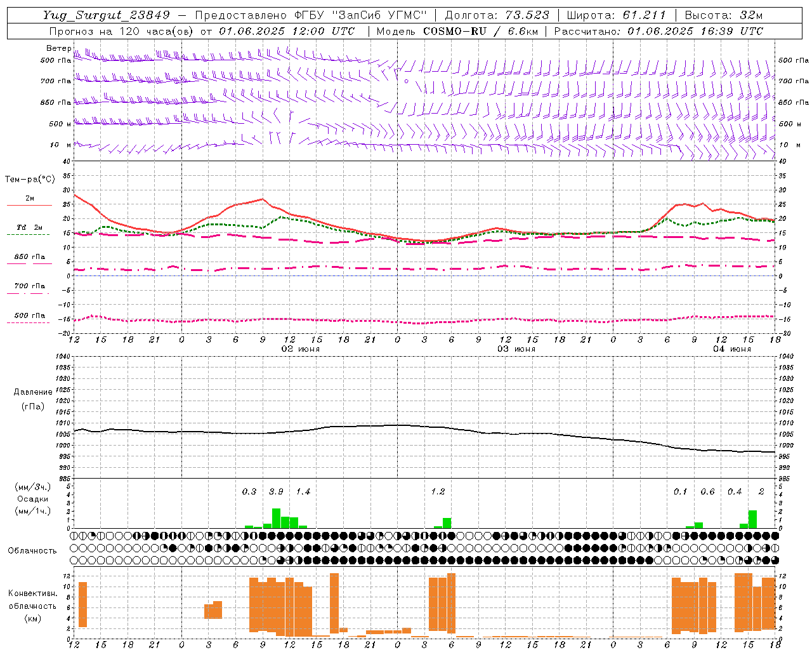
Task: Select the 0.6 precipitation total
Action: pyautogui.click(x=707, y=492)
